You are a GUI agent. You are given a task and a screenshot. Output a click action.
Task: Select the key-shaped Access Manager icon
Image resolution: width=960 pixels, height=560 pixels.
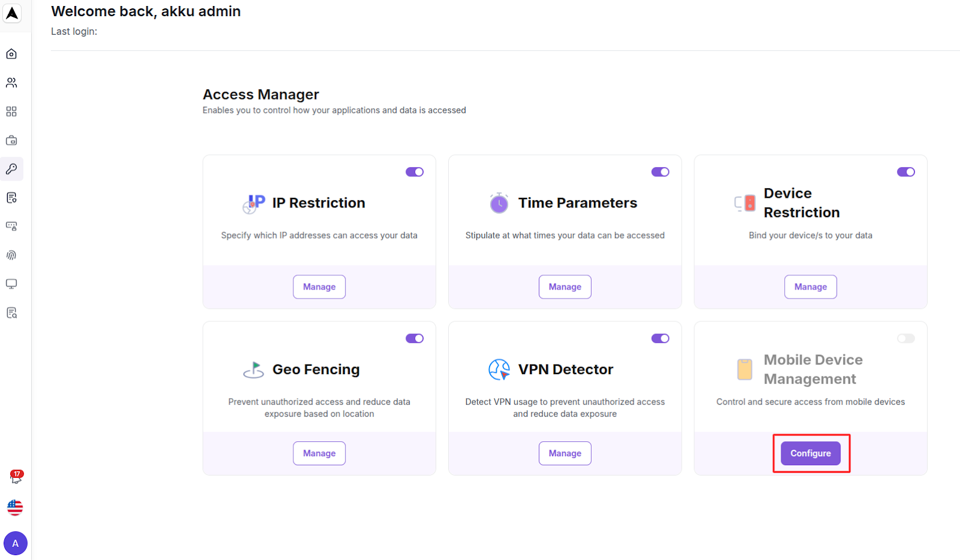(x=11, y=168)
